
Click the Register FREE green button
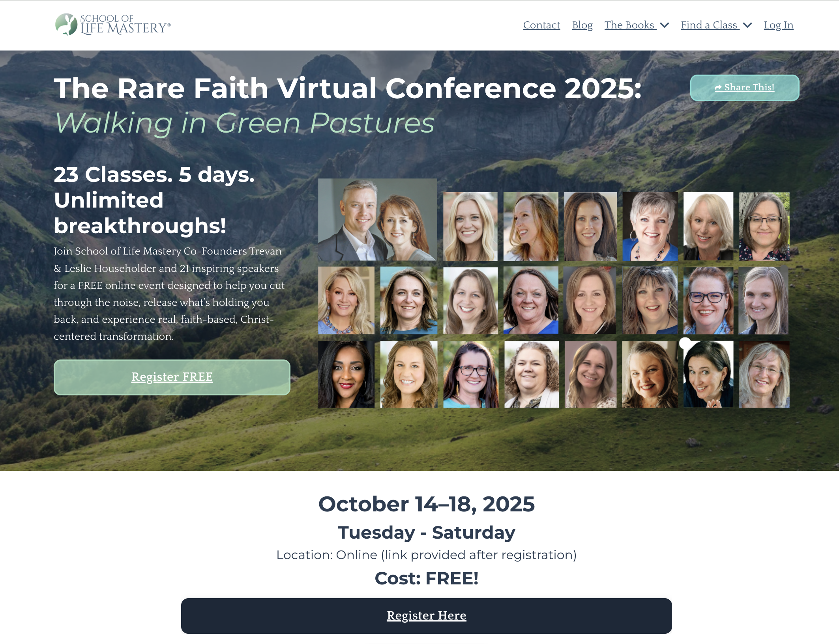[x=172, y=377]
